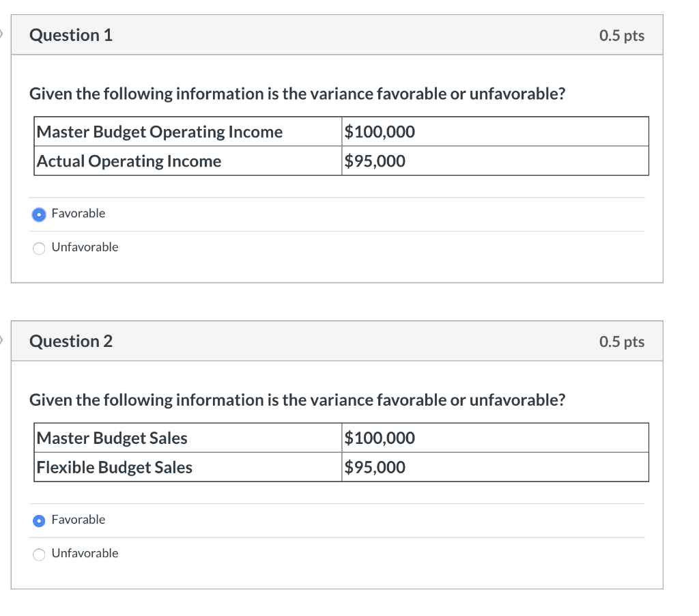Click the Master Budget Operating Income cell
699x616 pixels.
pyautogui.click(x=159, y=132)
